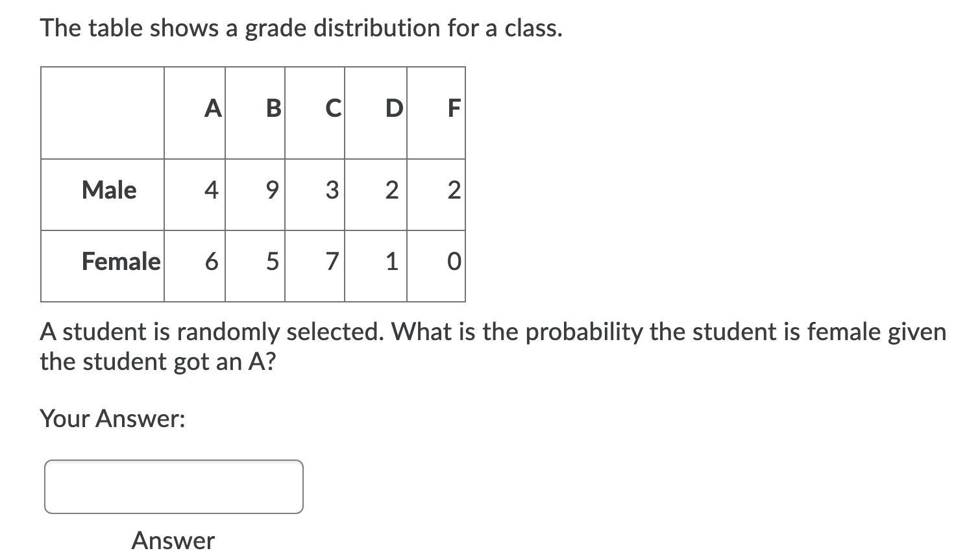Click the Male row header

[x=103, y=195]
